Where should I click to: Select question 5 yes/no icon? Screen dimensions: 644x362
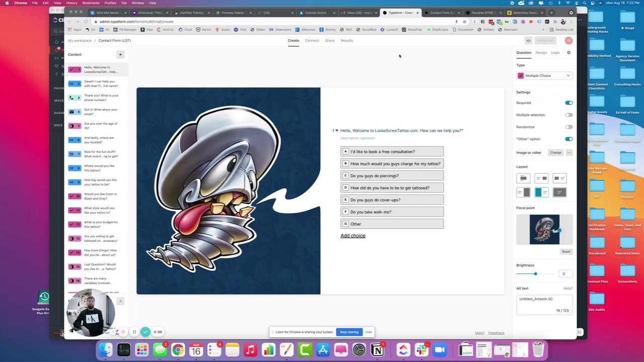click(74, 126)
